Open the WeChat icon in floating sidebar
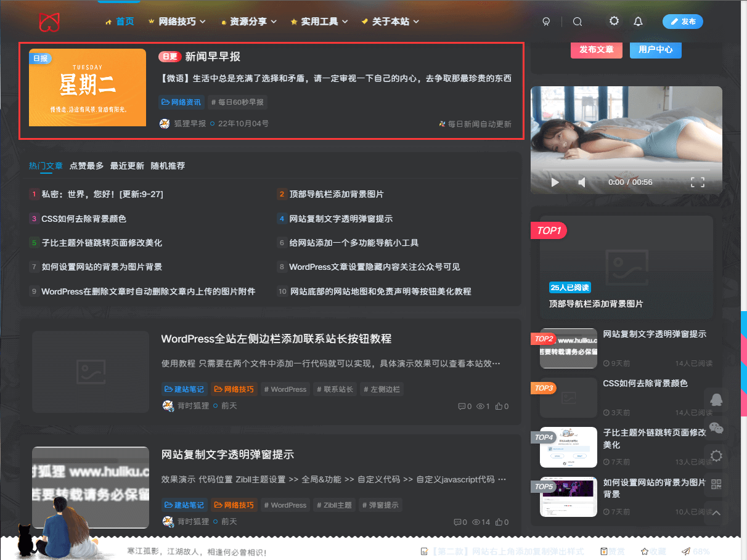 pos(716,428)
